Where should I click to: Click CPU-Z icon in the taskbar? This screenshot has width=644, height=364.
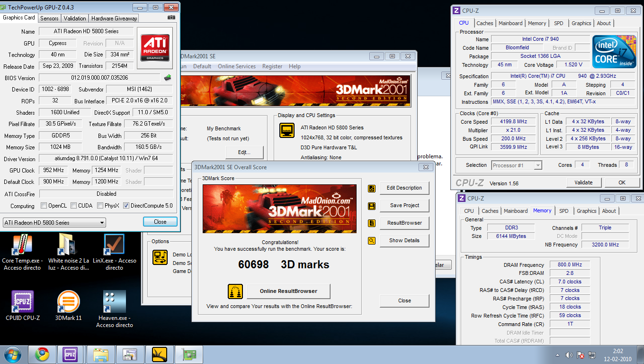point(70,355)
